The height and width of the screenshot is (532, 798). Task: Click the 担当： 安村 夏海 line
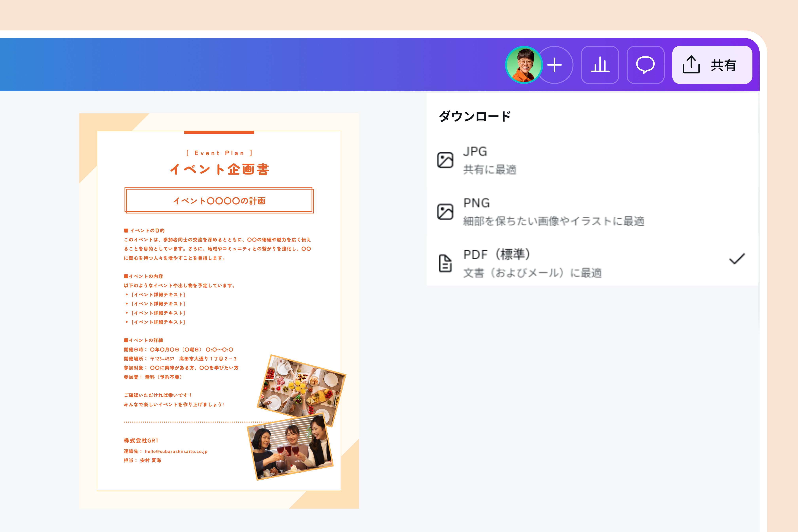coord(142,460)
